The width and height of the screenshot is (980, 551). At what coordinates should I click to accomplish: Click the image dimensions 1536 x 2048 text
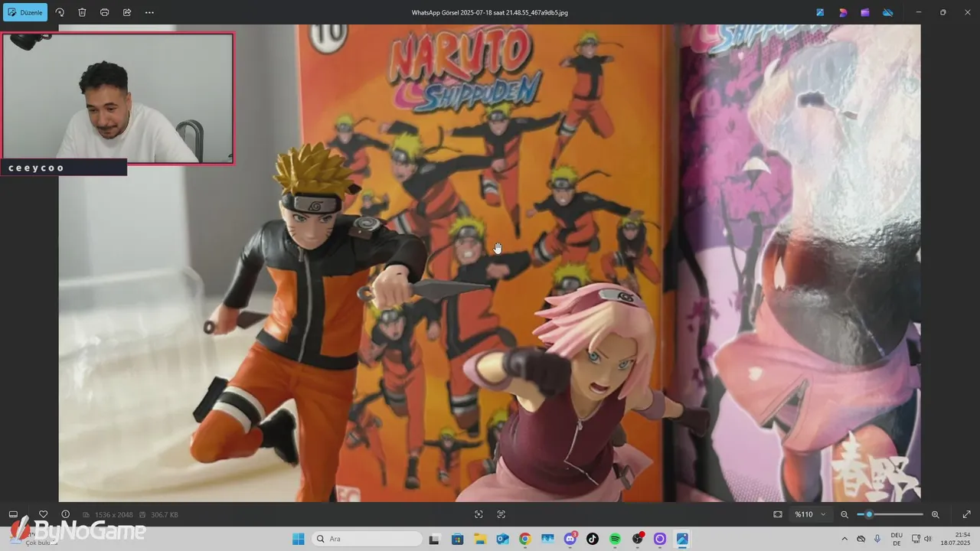(x=113, y=515)
